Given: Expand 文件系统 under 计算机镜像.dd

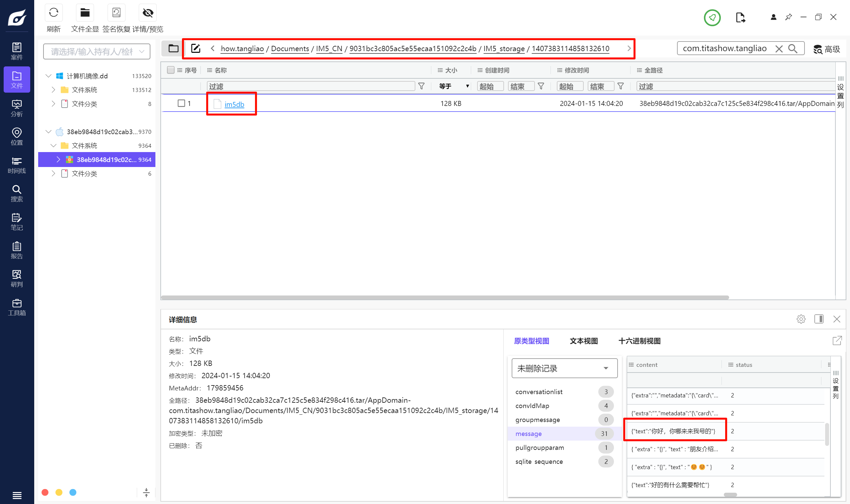Looking at the screenshot, I should tap(53, 90).
